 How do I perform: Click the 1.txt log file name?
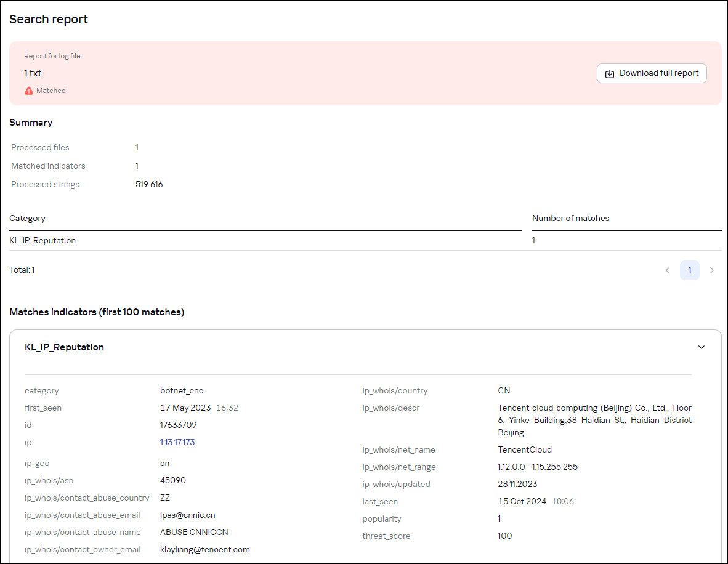32,73
